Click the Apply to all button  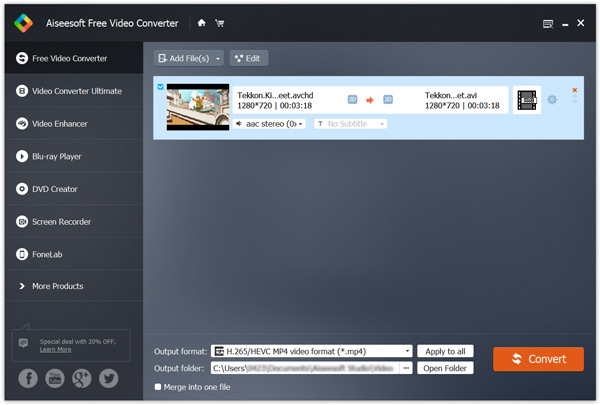445,351
